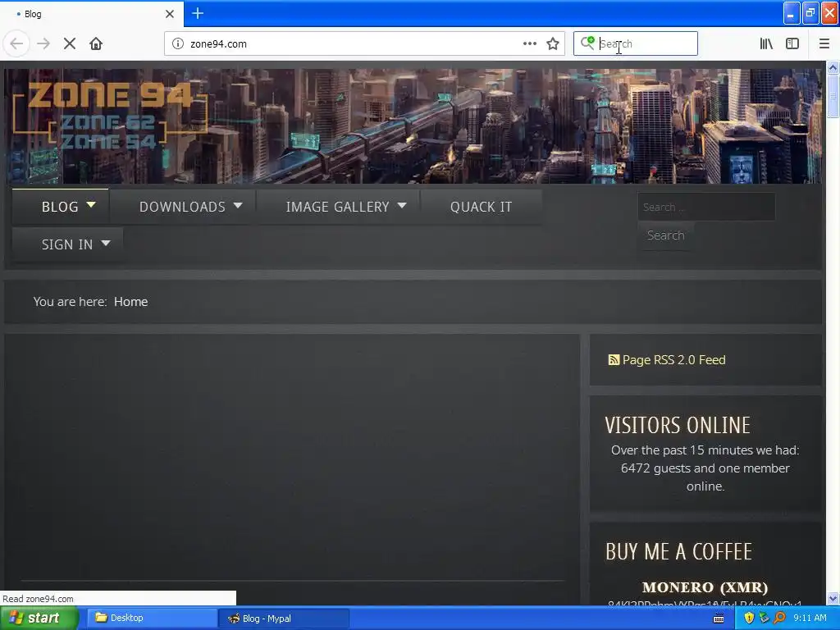Bookmark this page with the star
Screen dimensions: 840x630
point(553,43)
